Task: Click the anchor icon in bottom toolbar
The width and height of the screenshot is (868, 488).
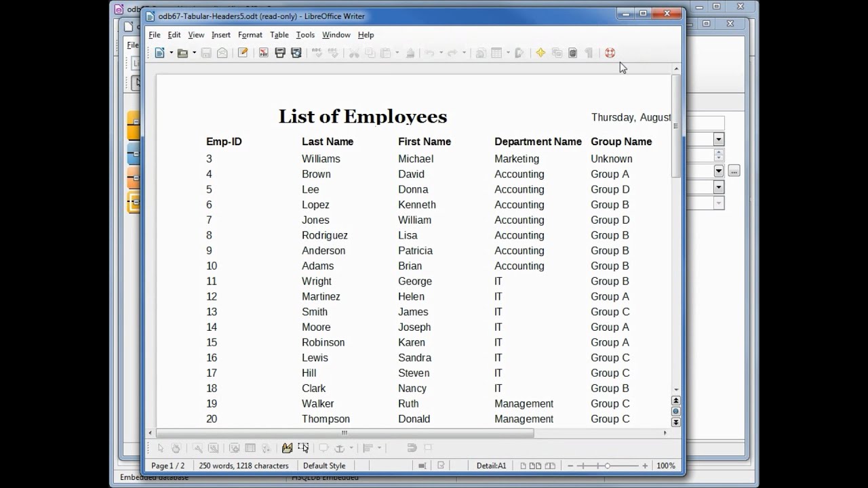Action: point(340,448)
